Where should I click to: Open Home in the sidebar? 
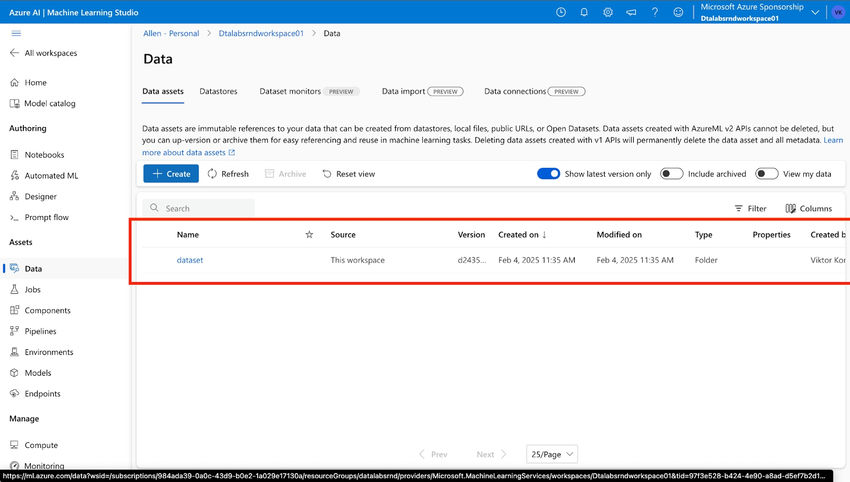28,82
